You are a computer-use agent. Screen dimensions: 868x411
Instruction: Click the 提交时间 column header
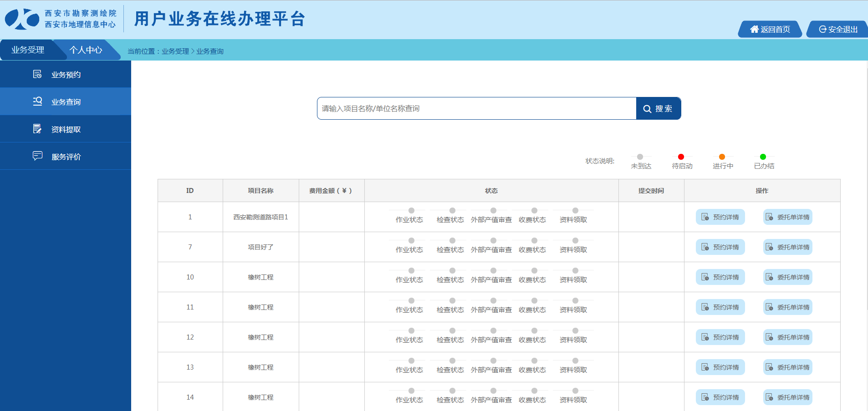point(651,191)
